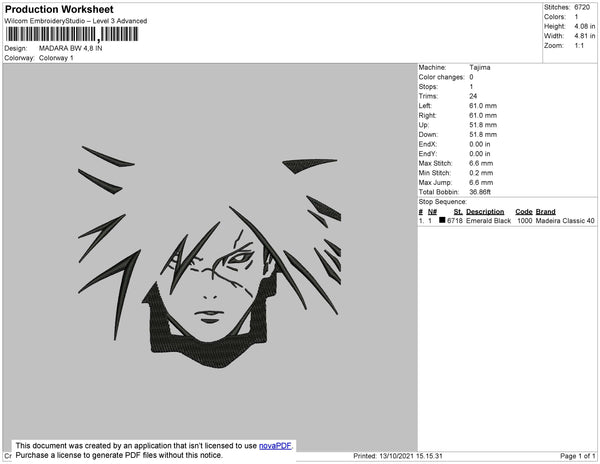Select thread description 'Emerald Black'

click(488, 221)
